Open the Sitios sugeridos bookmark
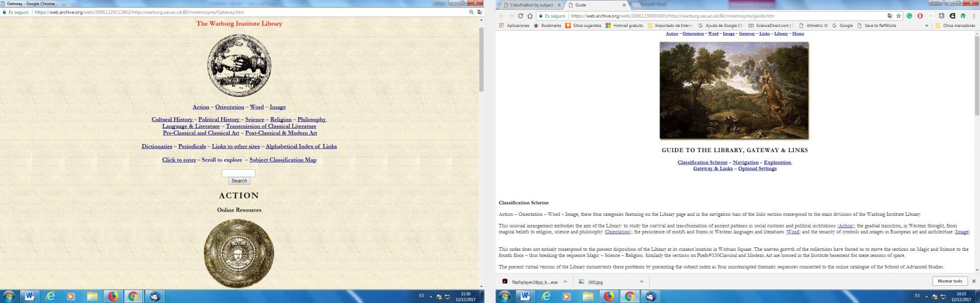The height and width of the screenshot is (303, 980). tap(583, 26)
